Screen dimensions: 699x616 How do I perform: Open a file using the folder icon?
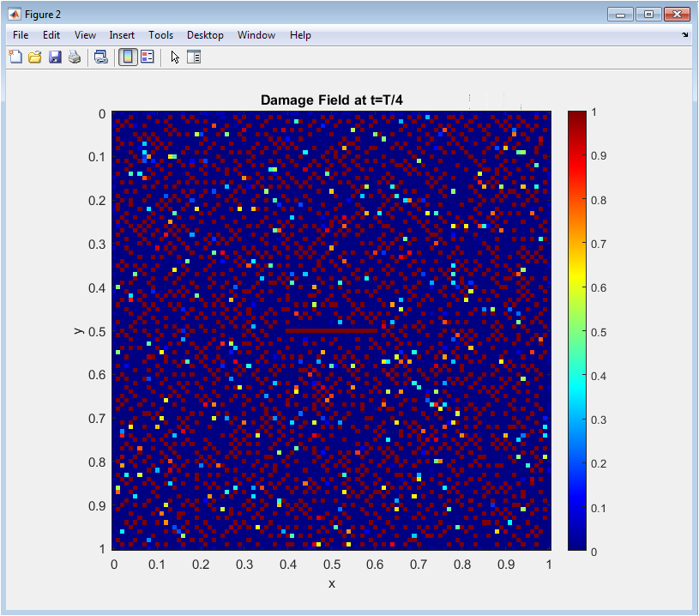[35, 57]
